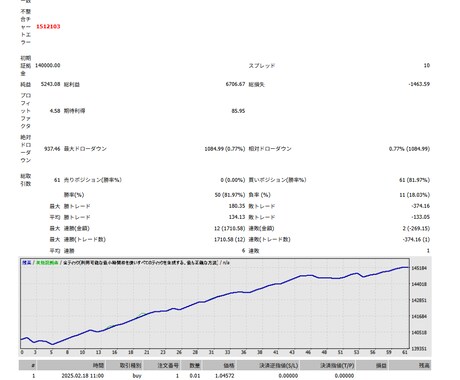Click the largest profit trade value 180.35
This screenshot has height=380, width=460.
pyautogui.click(x=237, y=206)
